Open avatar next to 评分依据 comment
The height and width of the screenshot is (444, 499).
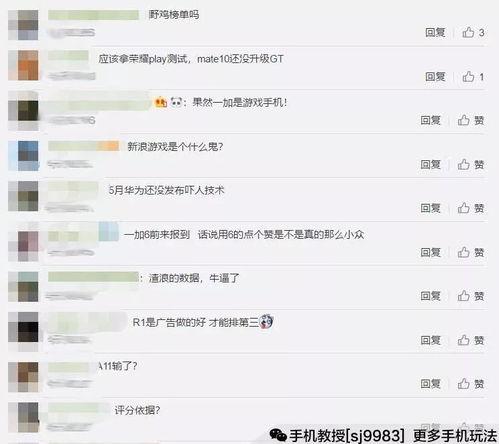(x=23, y=417)
